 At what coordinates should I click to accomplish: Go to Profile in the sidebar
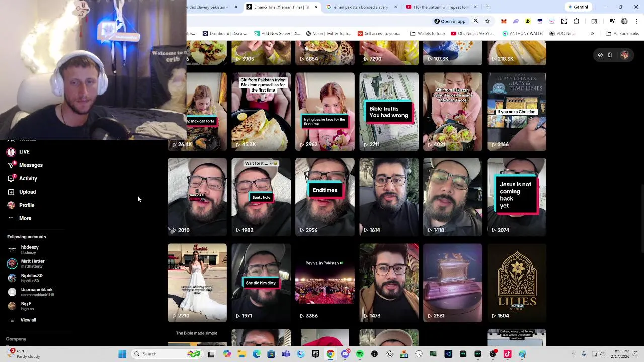(21, 205)
